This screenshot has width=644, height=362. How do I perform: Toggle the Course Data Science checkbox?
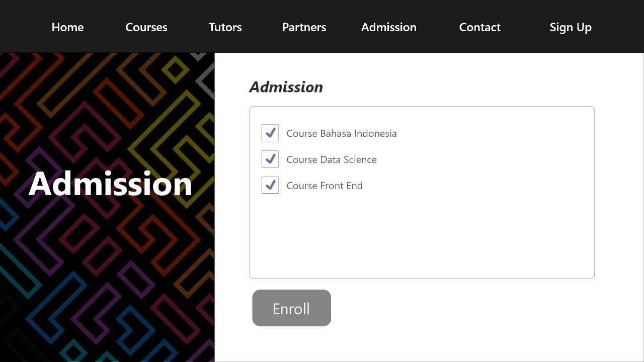pyautogui.click(x=270, y=159)
